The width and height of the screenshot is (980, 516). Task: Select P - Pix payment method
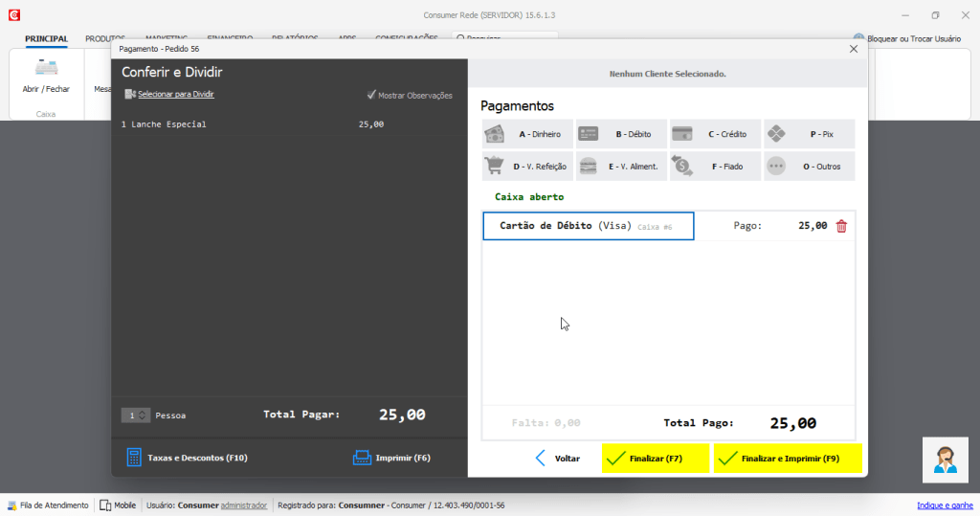coord(809,135)
